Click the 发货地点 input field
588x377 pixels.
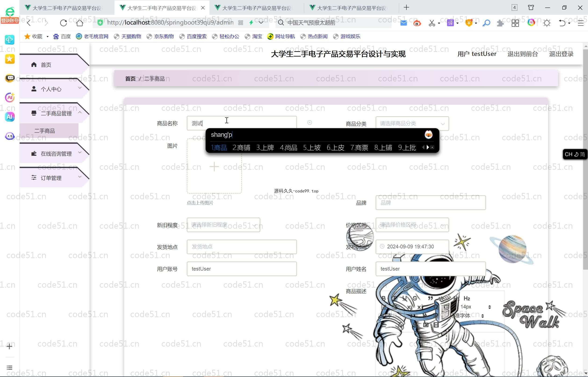point(242,247)
